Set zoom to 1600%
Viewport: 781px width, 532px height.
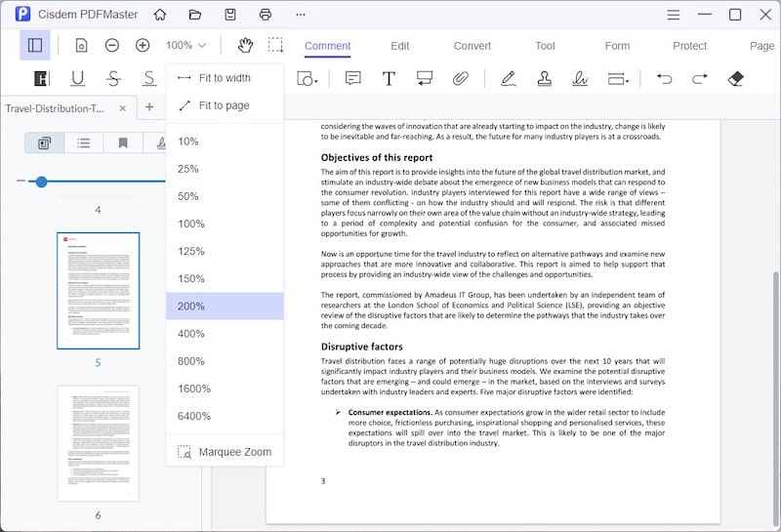225,389
